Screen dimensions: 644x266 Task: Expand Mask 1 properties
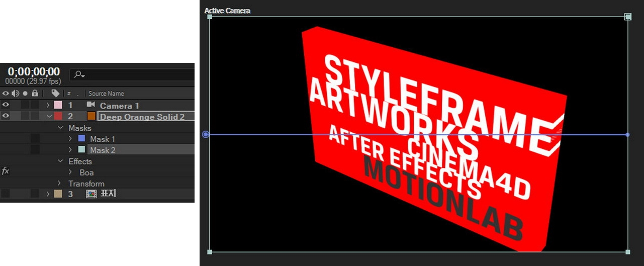coord(70,139)
